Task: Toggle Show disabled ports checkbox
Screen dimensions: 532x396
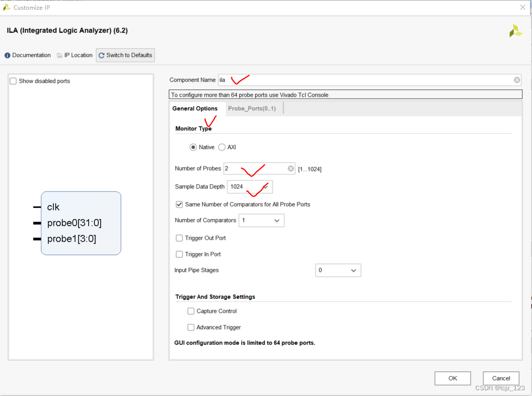Action: [13, 81]
